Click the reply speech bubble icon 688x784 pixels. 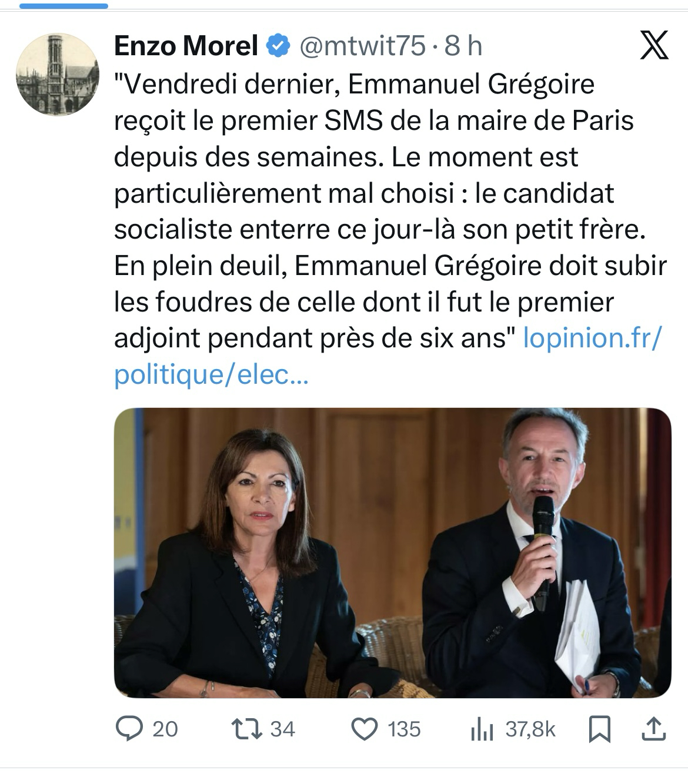pyautogui.click(x=129, y=729)
